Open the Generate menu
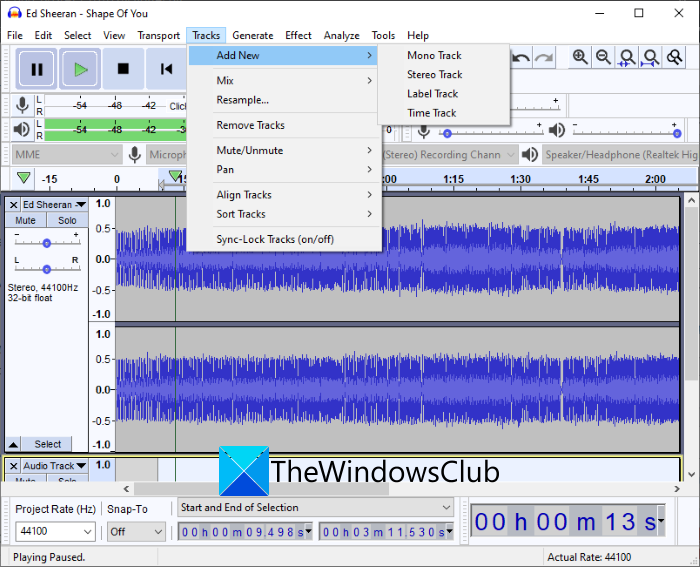700x567 pixels. pos(252,35)
